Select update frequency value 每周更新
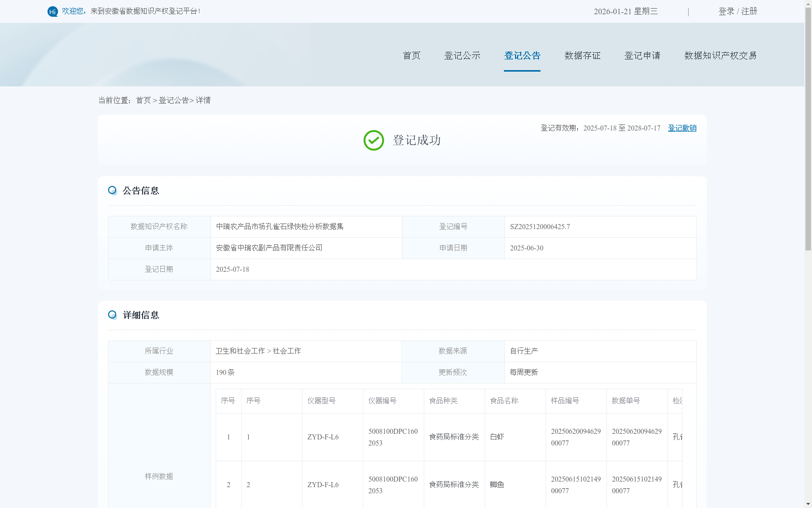 [524, 372]
